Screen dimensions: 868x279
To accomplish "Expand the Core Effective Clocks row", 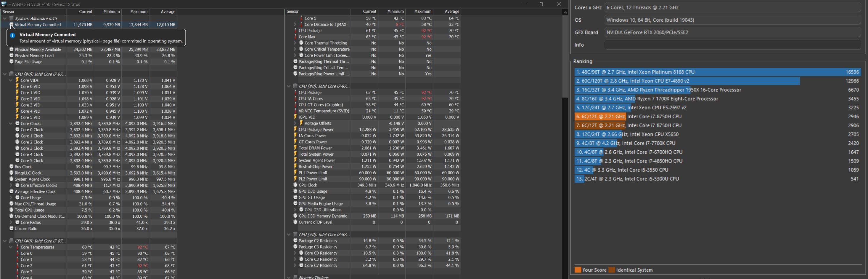I will [11, 185].
